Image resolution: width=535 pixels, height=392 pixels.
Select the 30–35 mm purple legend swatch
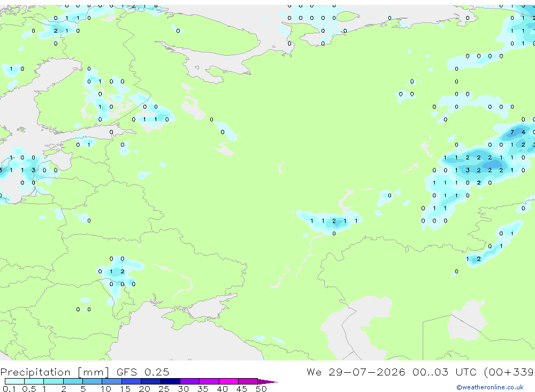pos(190,381)
